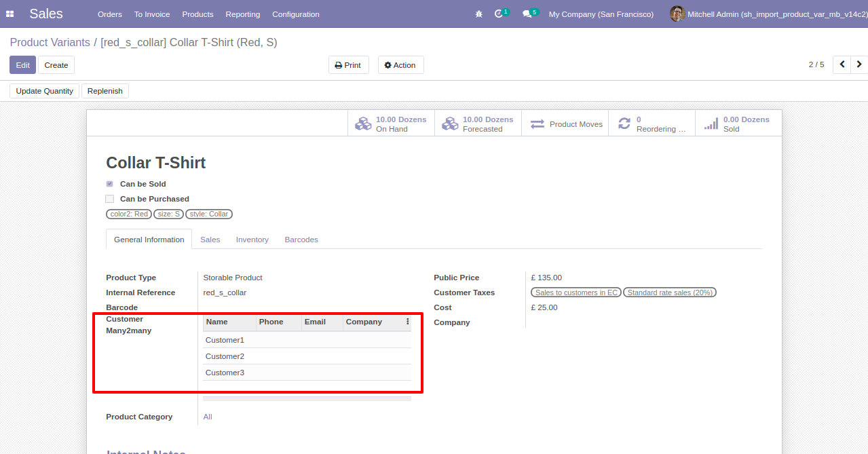
Task: Click the red_s_collar internal reference value
Action: click(x=225, y=292)
